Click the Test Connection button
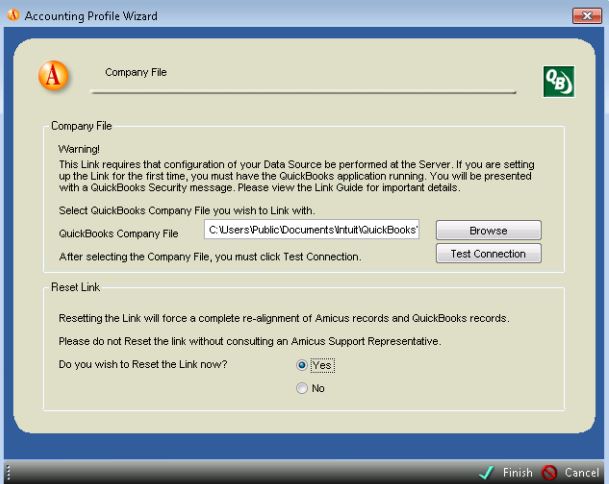The width and height of the screenshot is (609, 484). pos(489,254)
